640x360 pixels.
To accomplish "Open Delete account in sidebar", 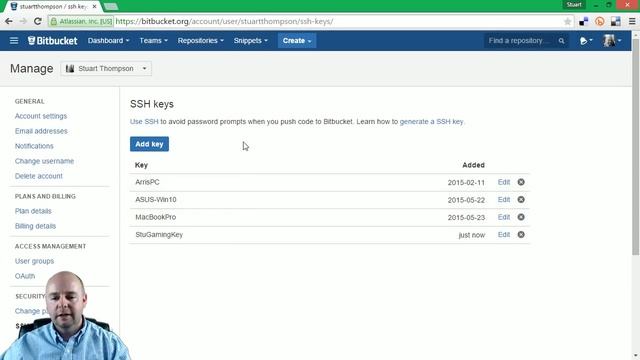I will pos(39,176).
